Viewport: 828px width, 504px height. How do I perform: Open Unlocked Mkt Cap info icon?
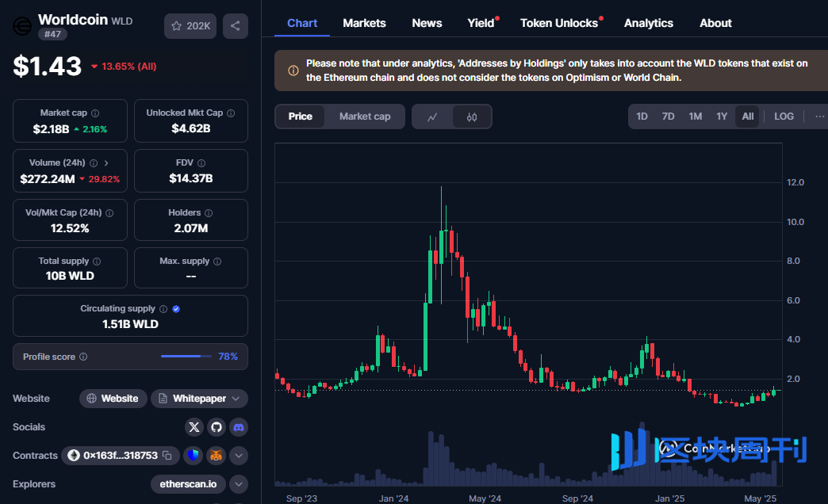231,113
